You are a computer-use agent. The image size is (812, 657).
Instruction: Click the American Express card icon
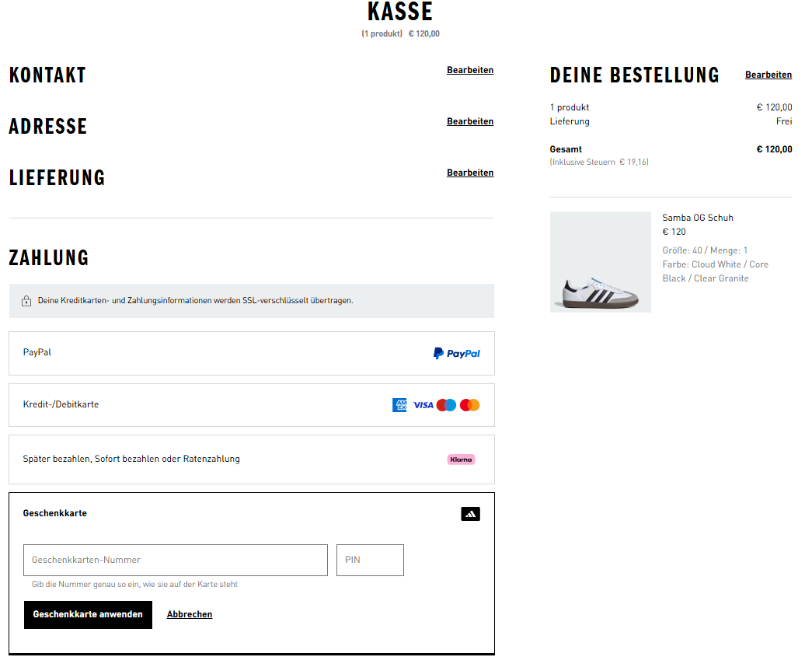coord(399,405)
